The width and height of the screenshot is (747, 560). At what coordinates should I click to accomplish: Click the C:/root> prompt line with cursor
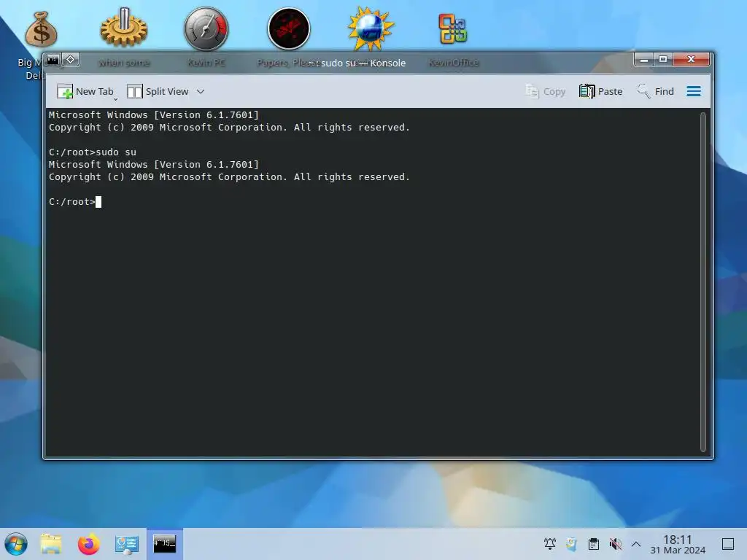click(x=75, y=202)
